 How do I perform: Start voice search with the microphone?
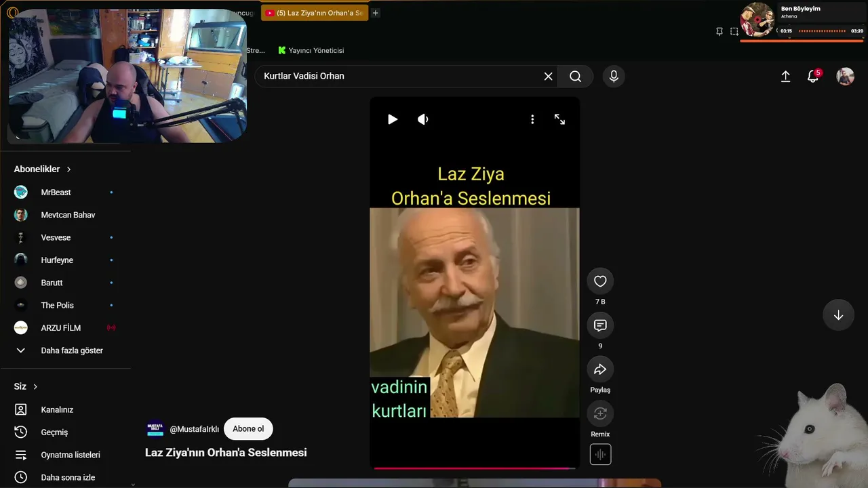tap(614, 77)
